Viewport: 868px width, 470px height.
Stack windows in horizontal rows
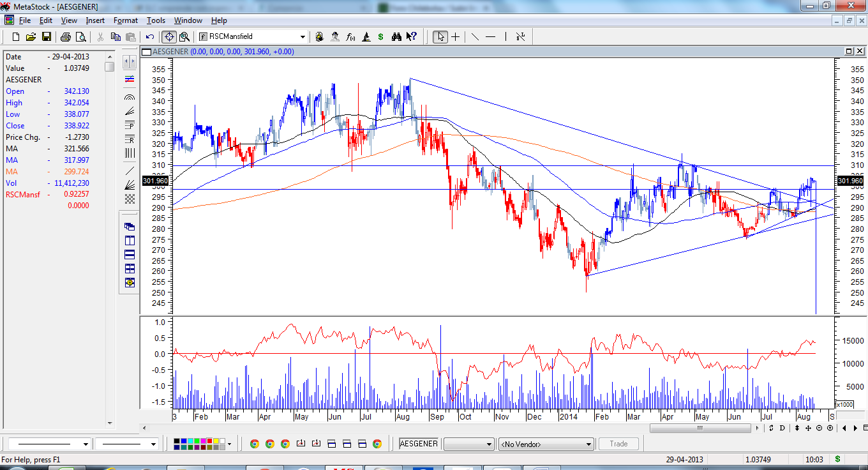click(x=130, y=254)
